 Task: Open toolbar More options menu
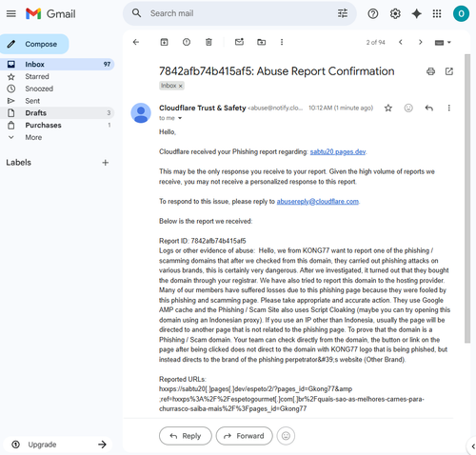[x=282, y=42]
